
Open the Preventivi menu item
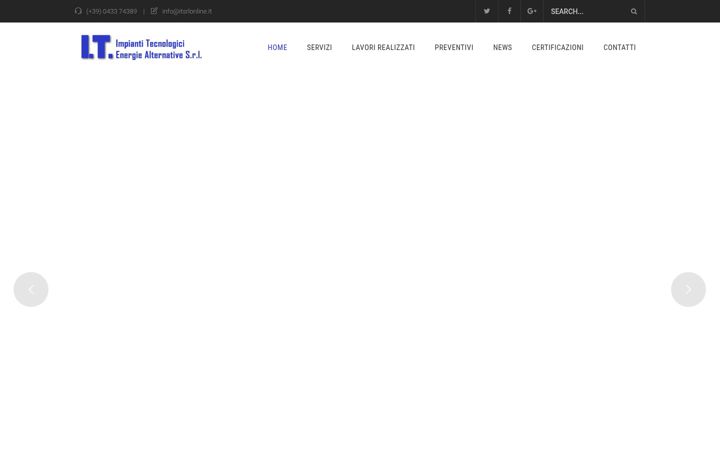(454, 47)
